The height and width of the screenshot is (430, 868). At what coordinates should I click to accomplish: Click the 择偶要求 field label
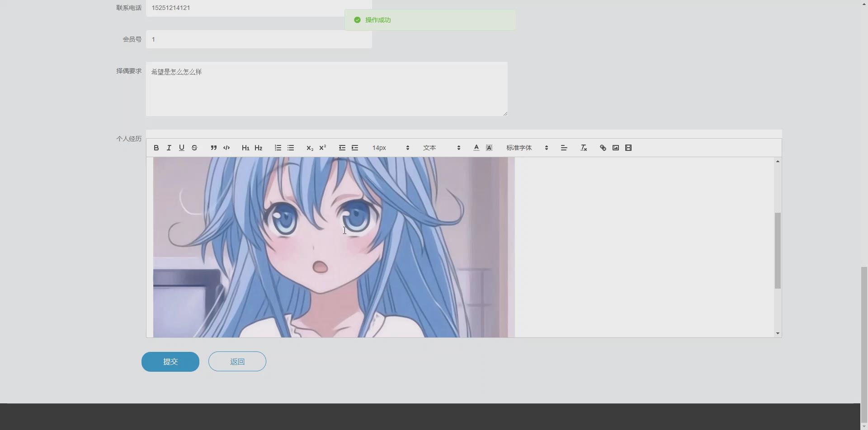click(x=129, y=71)
